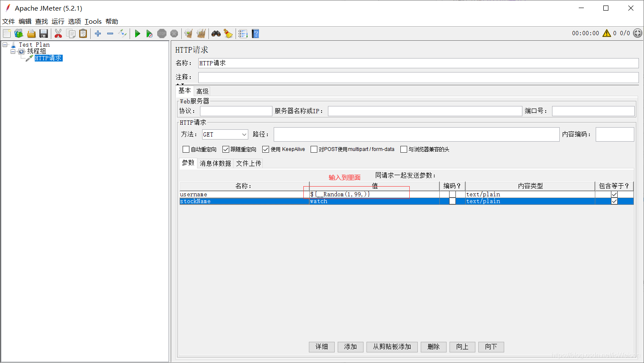Image resolution: width=644 pixels, height=363 pixels.
Task: Click the 线程组 gear icon in tree
Action: tap(22, 51)
